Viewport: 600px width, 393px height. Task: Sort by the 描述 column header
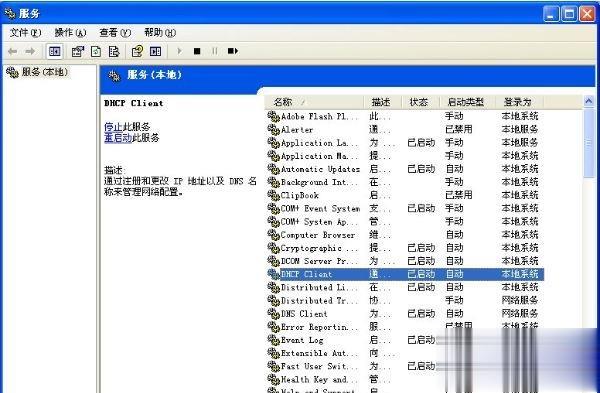382,102
